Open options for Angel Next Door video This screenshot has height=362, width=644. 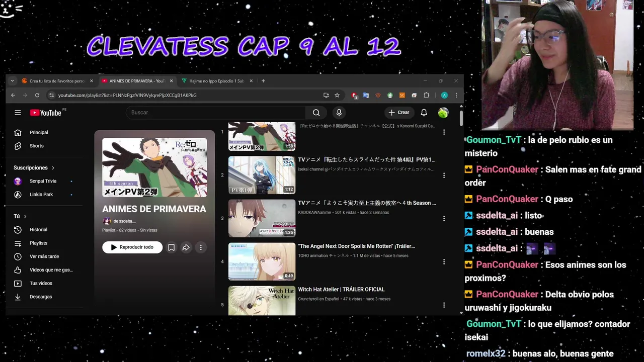click(x=444, y=262)
